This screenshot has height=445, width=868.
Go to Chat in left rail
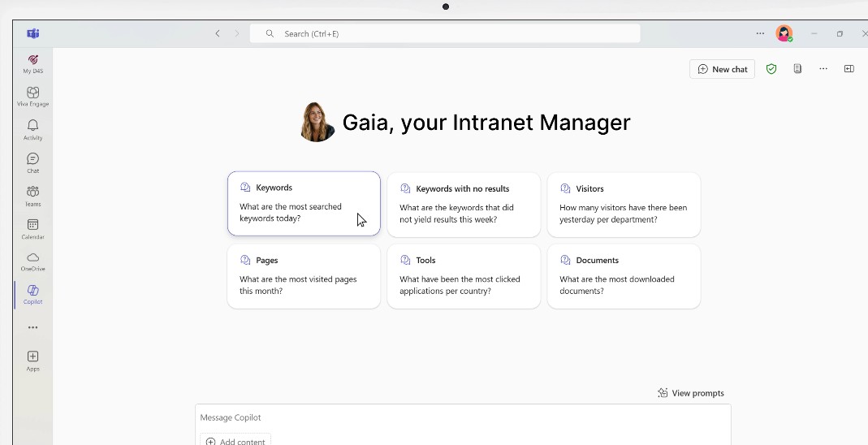32,162
